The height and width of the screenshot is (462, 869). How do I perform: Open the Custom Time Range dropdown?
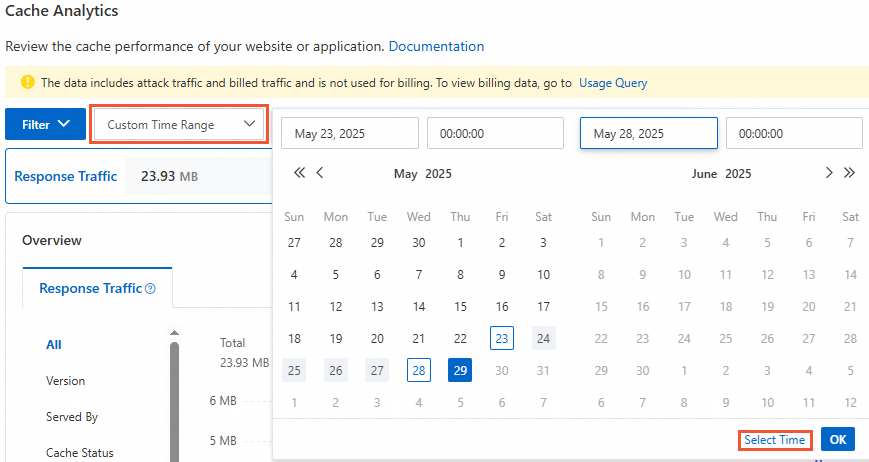click(179, 125)
